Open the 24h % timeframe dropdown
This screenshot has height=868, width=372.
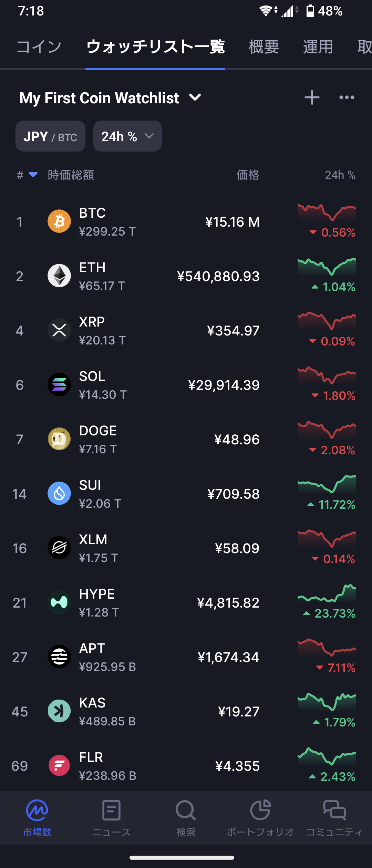tap(127, 136)
